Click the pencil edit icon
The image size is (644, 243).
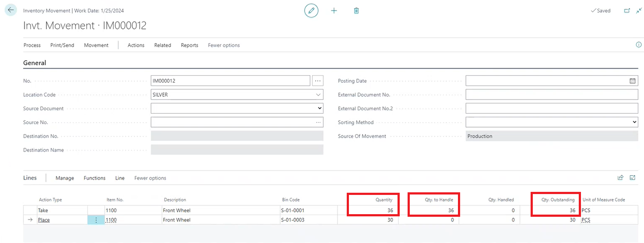pos(311,10)
